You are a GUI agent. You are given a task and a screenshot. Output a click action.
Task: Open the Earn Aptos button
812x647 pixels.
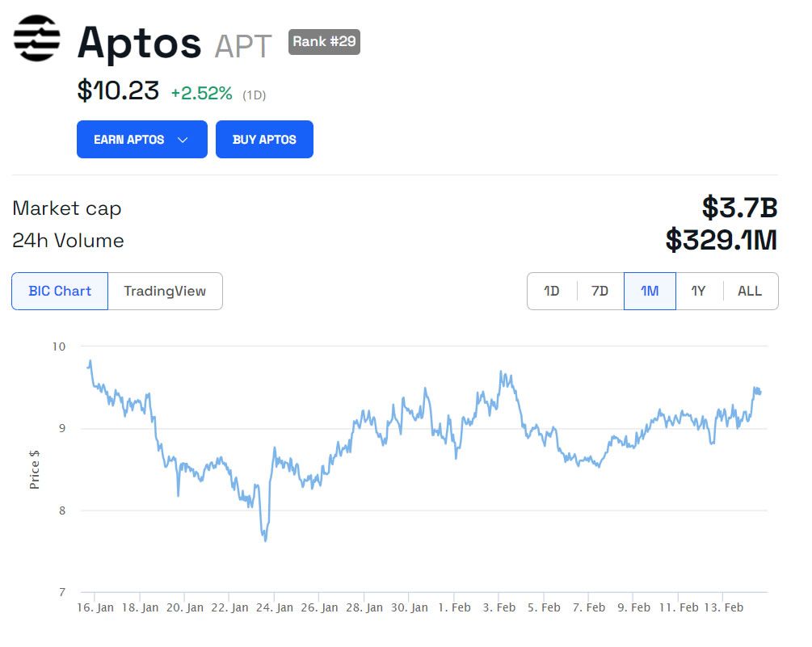click(x=129, y=140)
